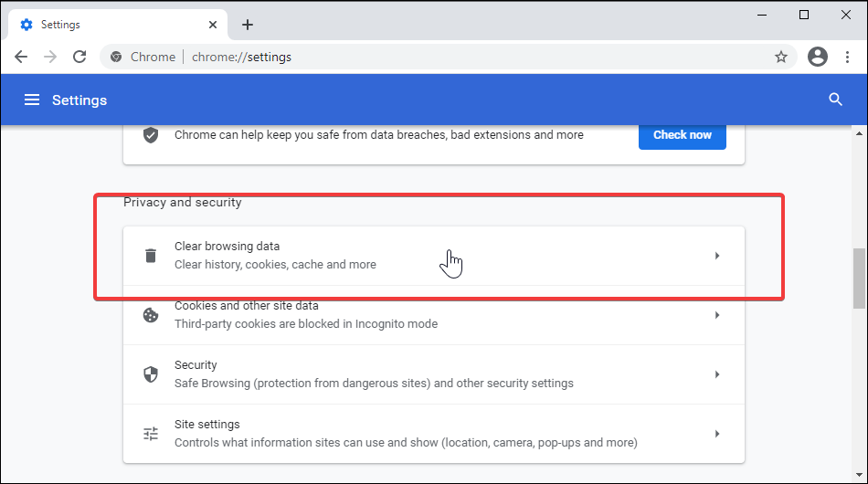Close the Settings tab

[x=213, y=25]
